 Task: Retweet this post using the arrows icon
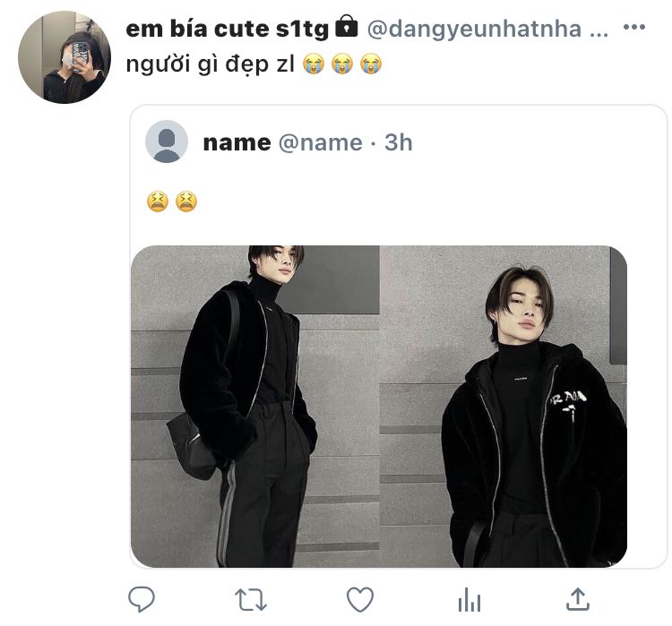(x=251, y=599)
